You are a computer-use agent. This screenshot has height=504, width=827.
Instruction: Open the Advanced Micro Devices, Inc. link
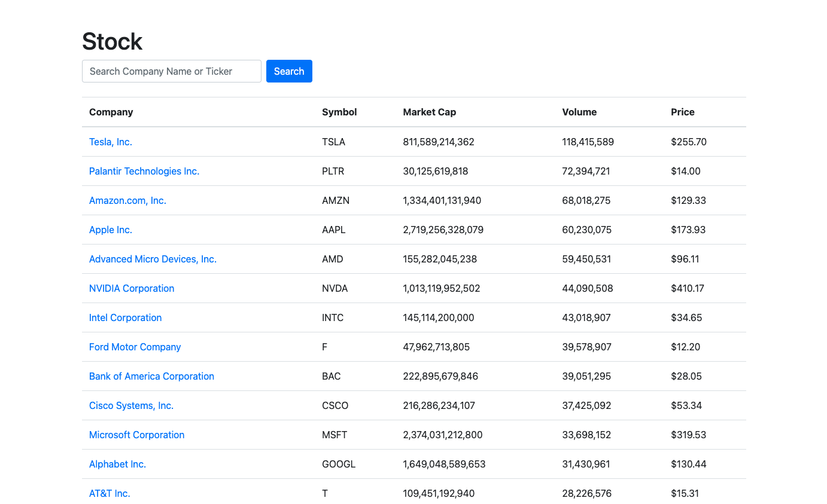tap(153, 259)
